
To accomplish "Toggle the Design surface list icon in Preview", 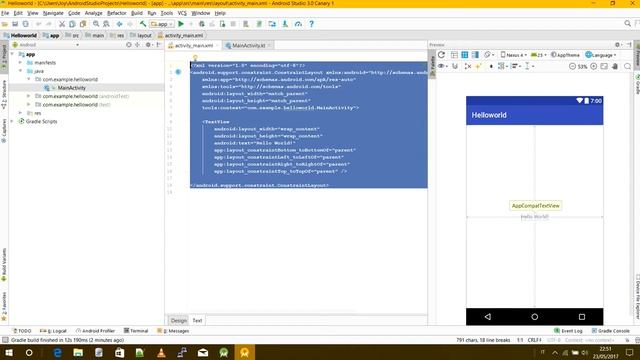I will (454, 55).
